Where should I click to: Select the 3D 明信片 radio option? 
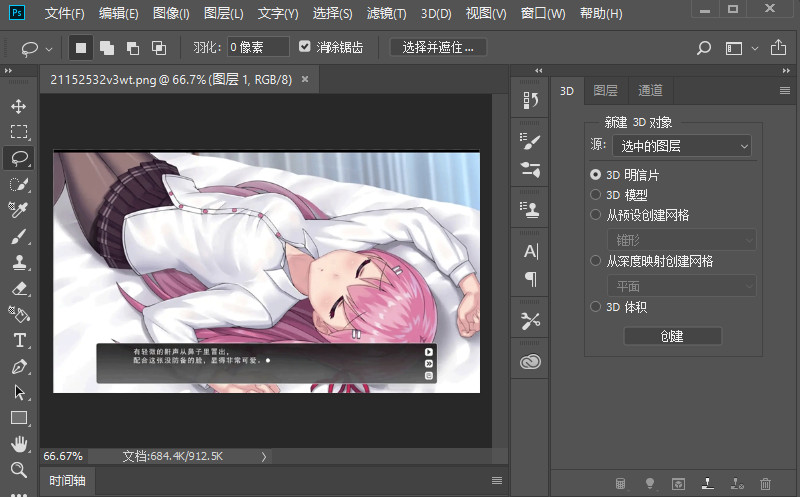(x=595, y=175)
